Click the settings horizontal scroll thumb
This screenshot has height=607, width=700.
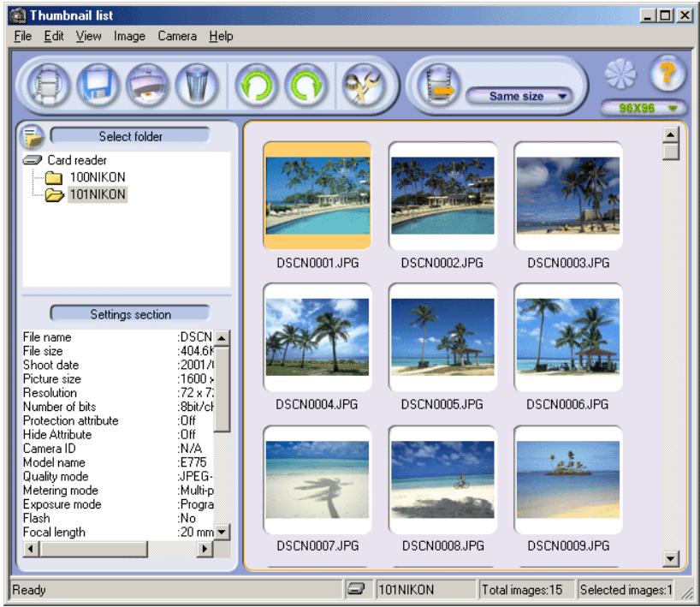(93, 548)
